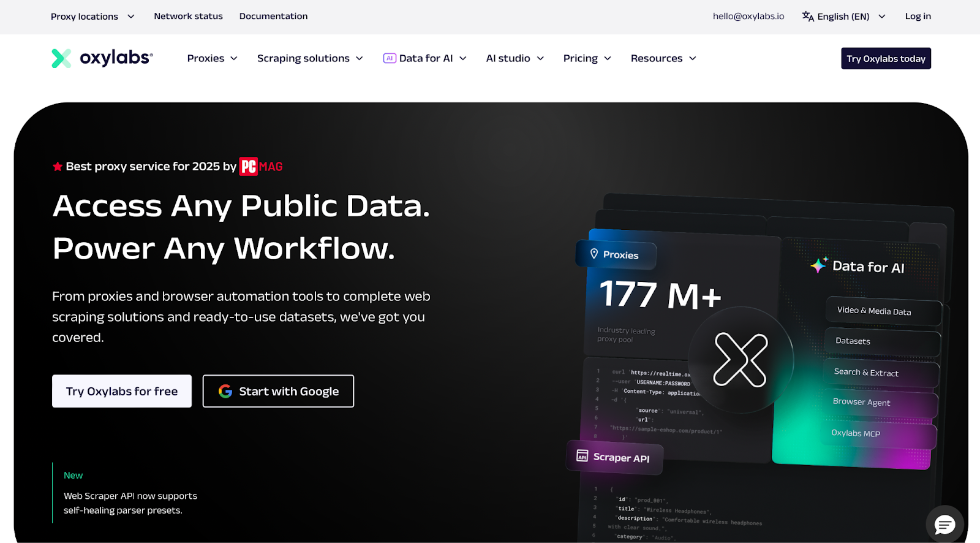This screenshot has height=543, width=980.
Task: Click the Best proxy service for 2025 text
Action: 151,167
